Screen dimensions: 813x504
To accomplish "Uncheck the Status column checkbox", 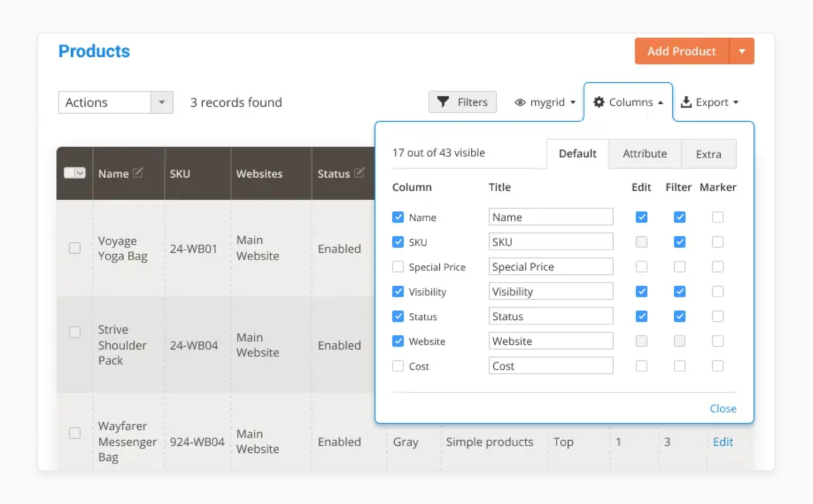I will (x=398, y=316).
